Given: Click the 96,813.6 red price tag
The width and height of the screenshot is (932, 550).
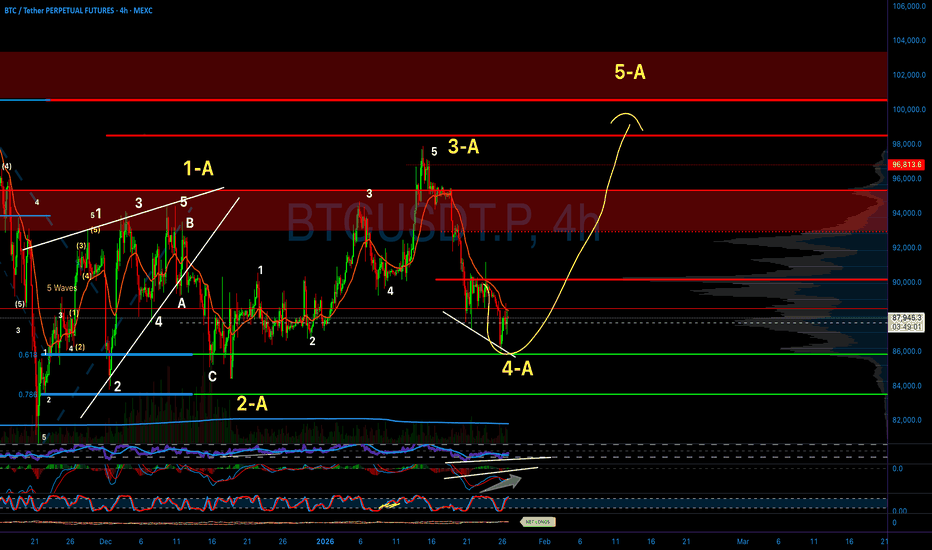Looking at the screenshot, I should [906, 165].
